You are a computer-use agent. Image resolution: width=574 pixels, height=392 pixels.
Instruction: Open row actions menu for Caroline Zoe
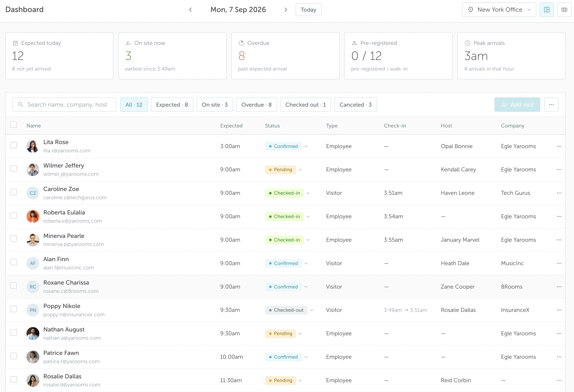click(x=559, y=193)
